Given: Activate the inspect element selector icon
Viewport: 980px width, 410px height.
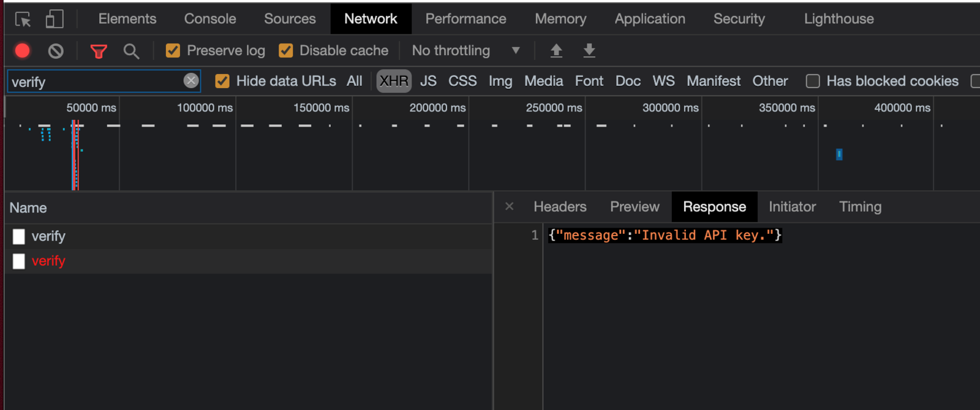Looking at the screenshot, I should pyautogui.click(x=23, y=20).
